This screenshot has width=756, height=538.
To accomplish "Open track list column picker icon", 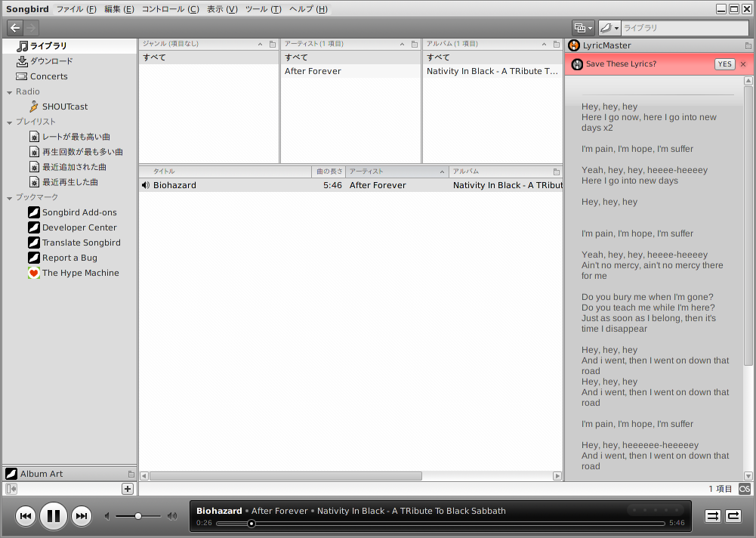I will (x=557, y=172).
